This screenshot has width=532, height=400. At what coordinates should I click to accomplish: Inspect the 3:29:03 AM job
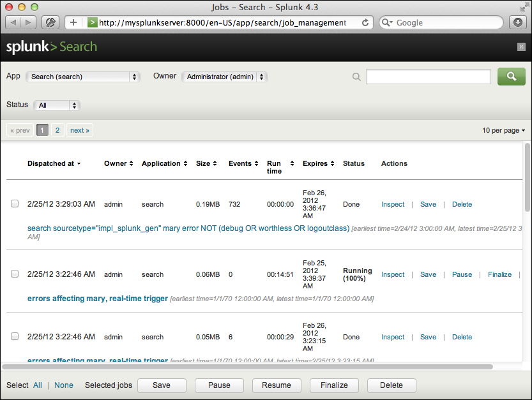[393, 204]
